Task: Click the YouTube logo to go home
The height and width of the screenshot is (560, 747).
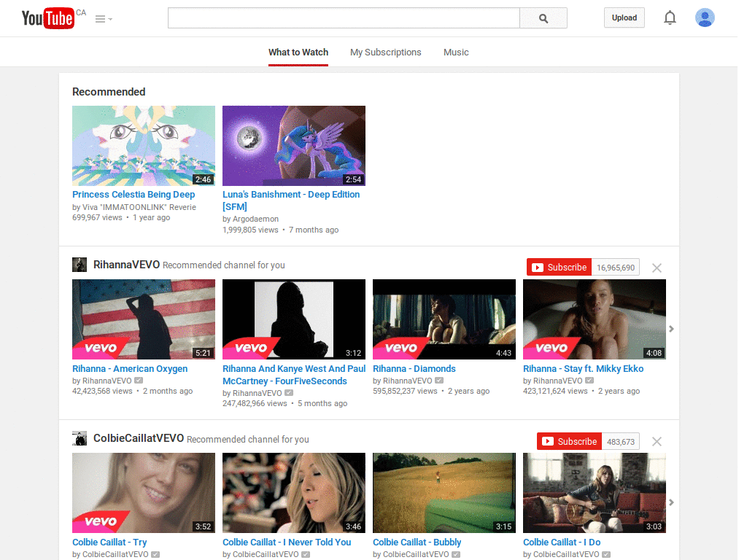Action: [x=45, y=17]
